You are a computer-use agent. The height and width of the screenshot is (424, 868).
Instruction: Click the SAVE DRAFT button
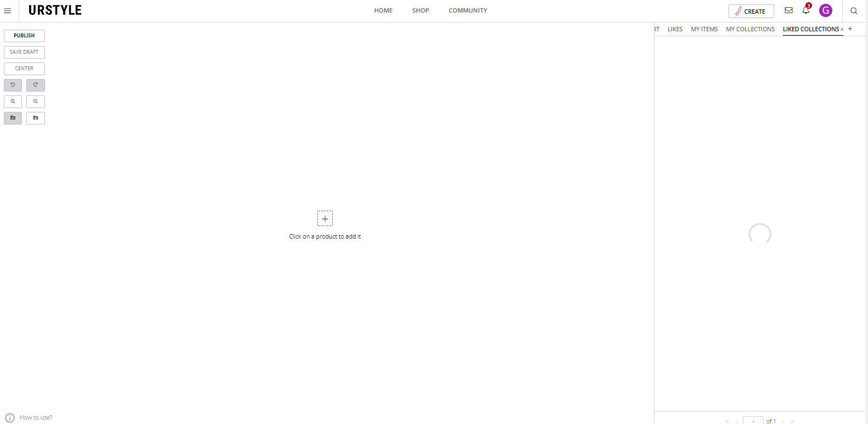click(x=24, y=52)
